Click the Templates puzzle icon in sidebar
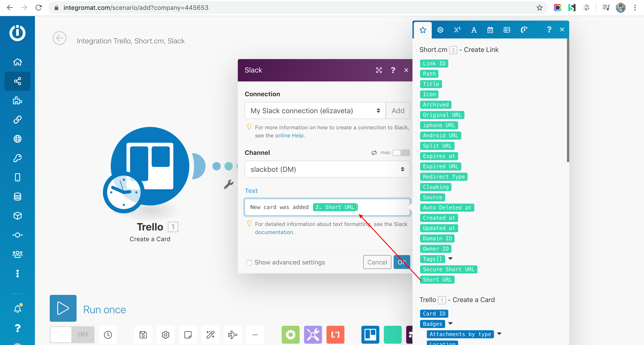The height and width of the screenshot is (345, 644). tap(17, 100)
